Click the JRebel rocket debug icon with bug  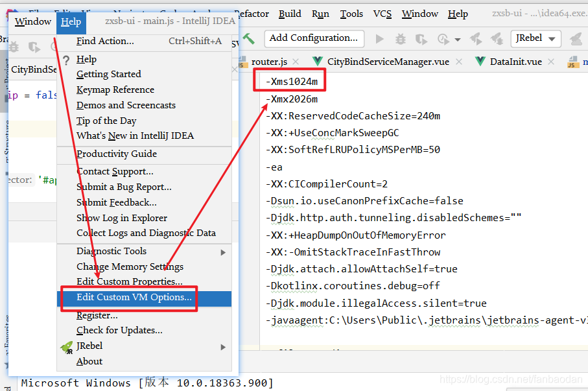click(497, 39)
